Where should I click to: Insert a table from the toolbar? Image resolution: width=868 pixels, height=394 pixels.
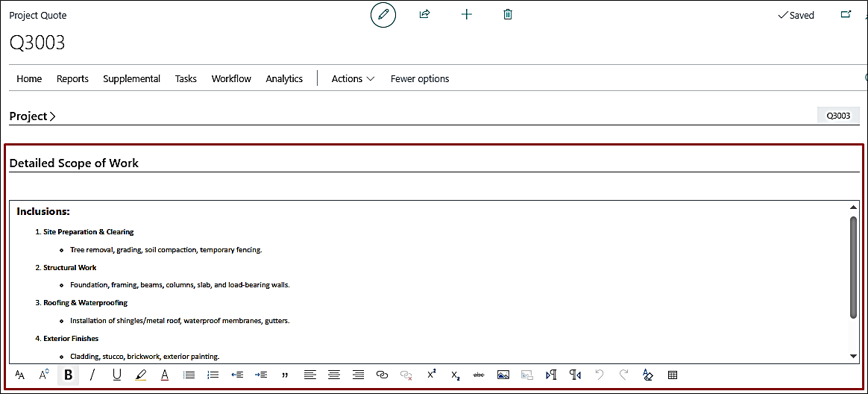(x=673, y=375)
